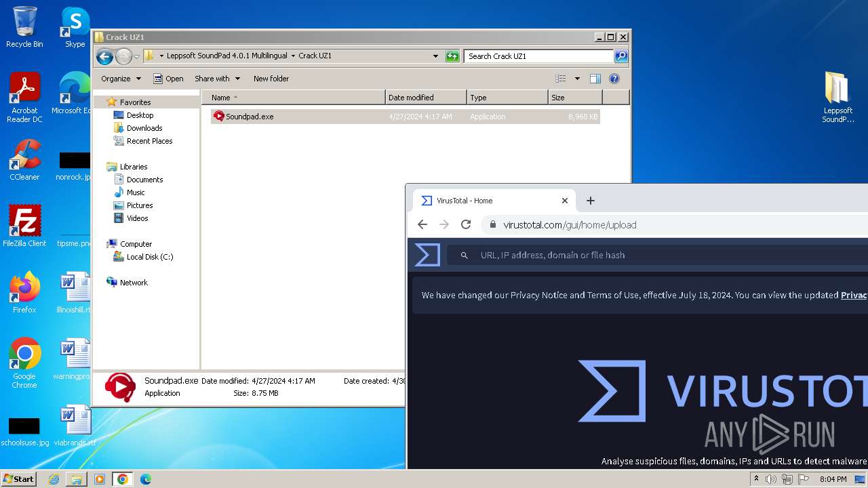Image resolution: width=868 pixels, height=488 pixels.
Task: Open Local Disk (C:) in navigation pane
Action: coord(150,257)
